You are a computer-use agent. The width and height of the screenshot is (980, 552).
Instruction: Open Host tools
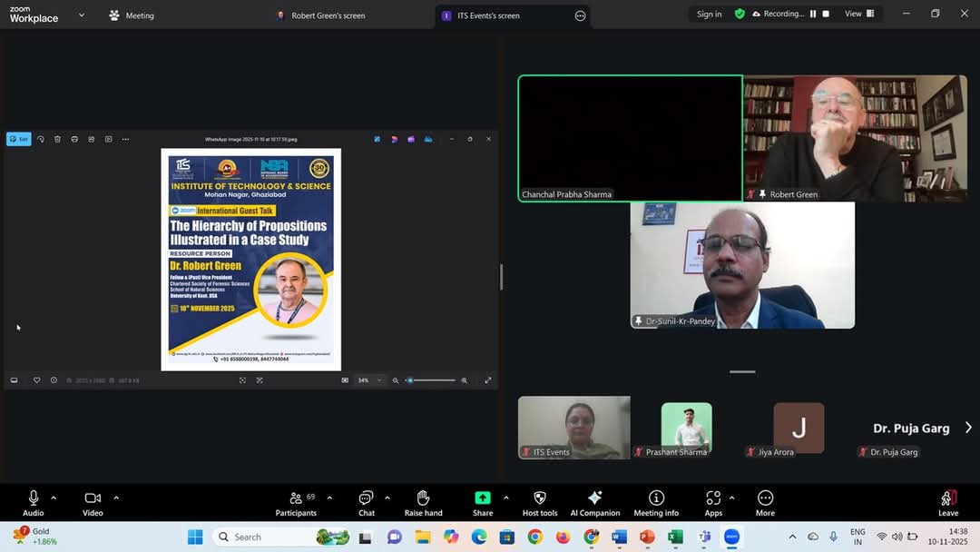point(540,502)
